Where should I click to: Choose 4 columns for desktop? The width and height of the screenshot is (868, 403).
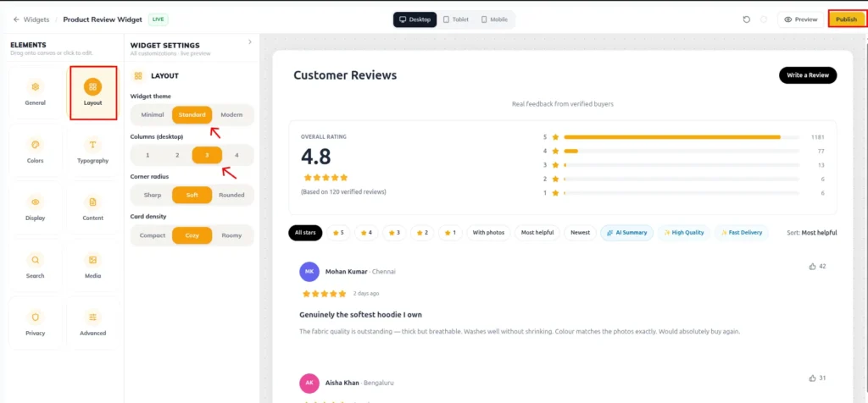click(237, 155)
